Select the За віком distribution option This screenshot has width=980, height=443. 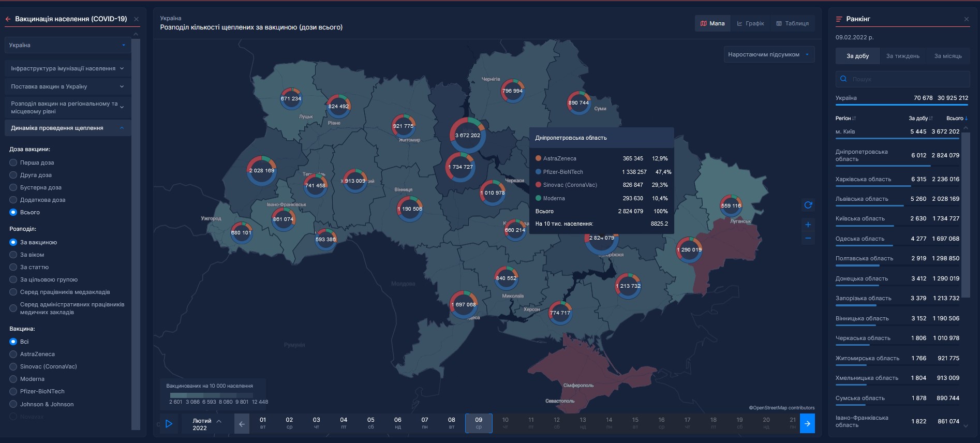tap(13, 255)
